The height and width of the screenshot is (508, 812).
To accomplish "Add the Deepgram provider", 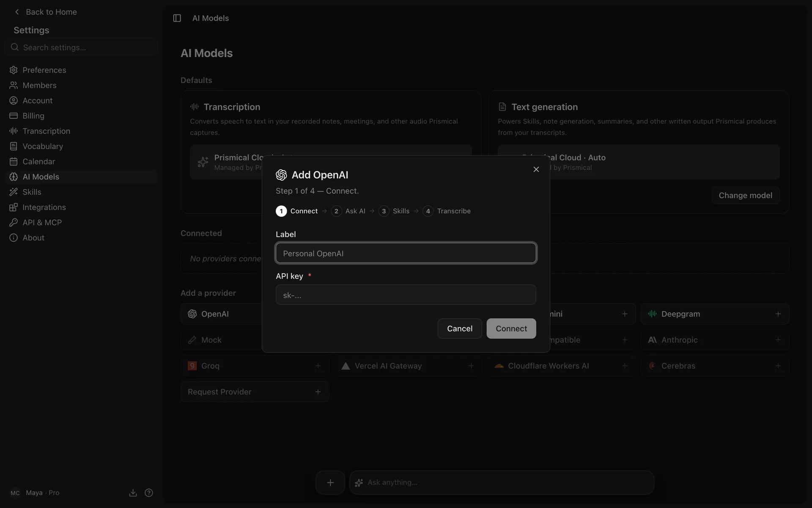I will pos(715,314).
